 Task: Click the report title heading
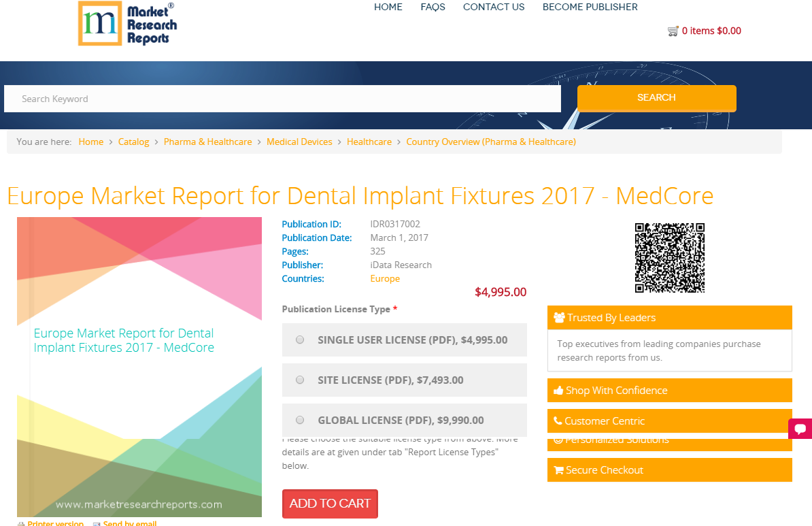(360, 196)
